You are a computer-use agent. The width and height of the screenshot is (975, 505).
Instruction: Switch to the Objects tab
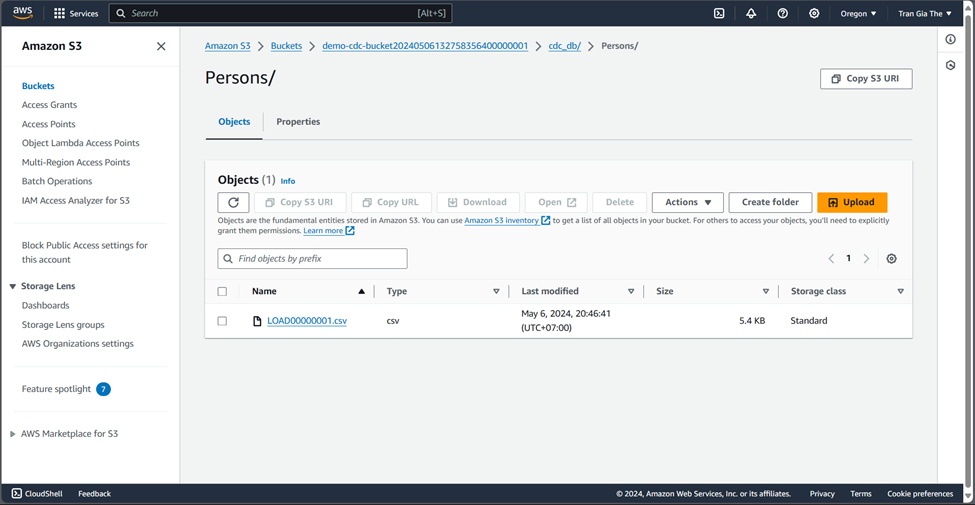pyautogui.click(x=234, y=122)
